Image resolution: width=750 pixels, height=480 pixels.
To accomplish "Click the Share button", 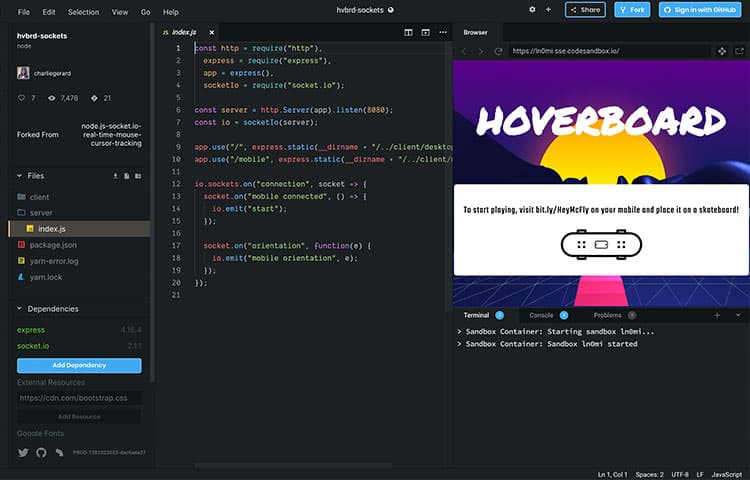I will [585, 10].
